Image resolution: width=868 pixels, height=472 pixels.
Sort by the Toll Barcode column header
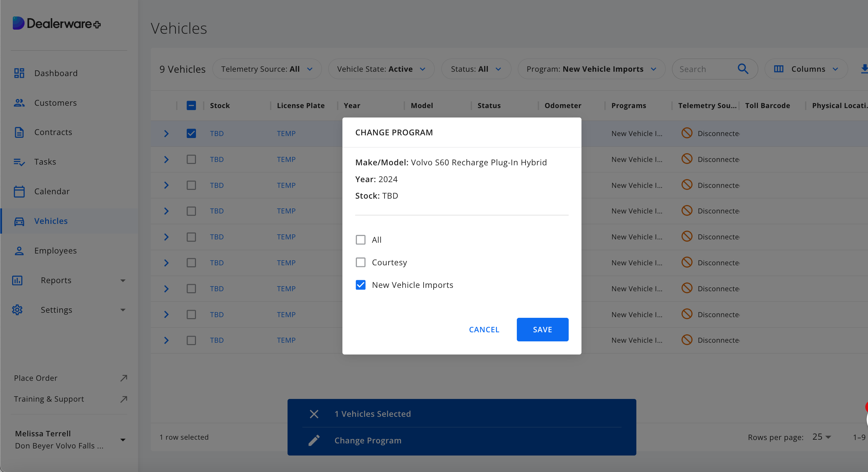click(767, 105)
